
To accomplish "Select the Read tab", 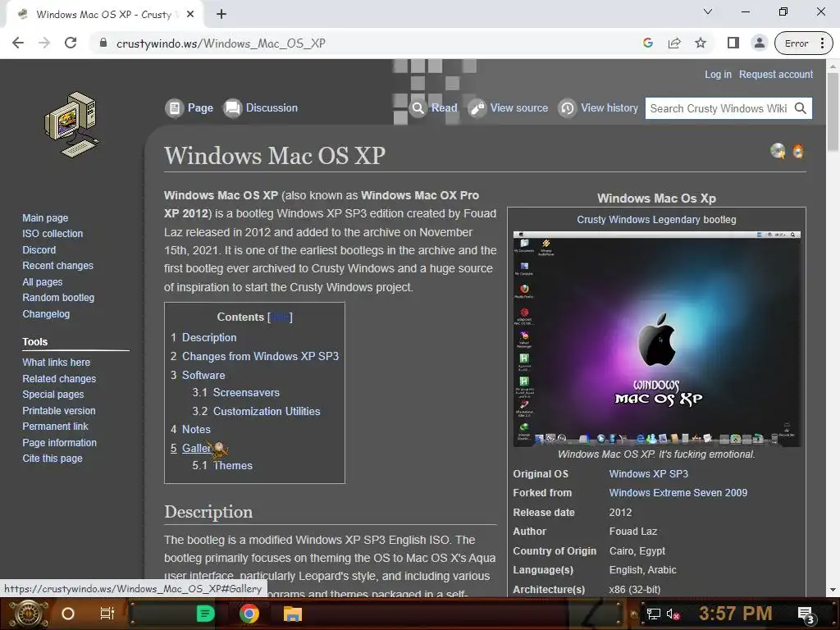I will point(434,108).
